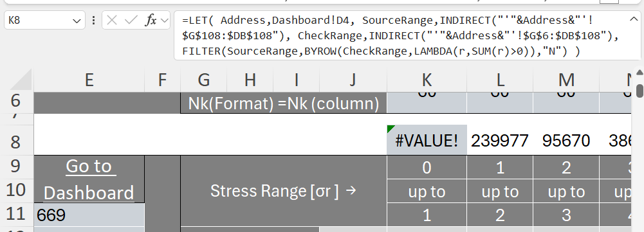
Task: Select column E header
Action: point(89,80)
